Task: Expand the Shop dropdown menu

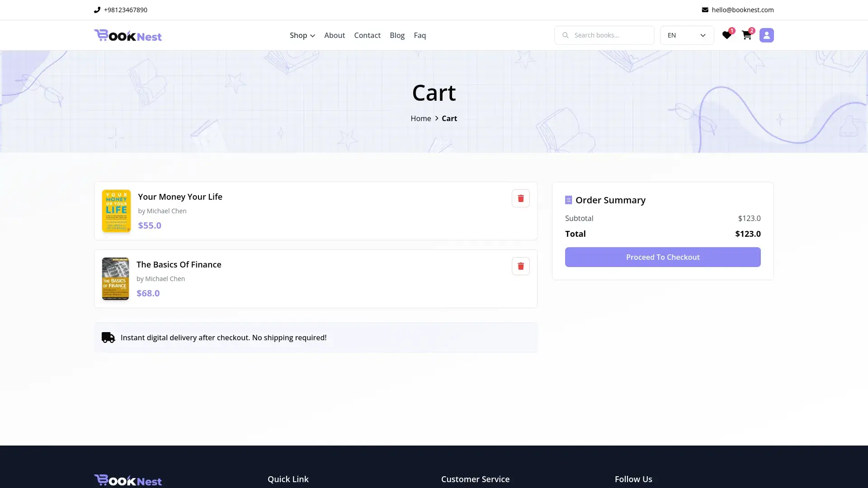Action: pyautogui.click(x=302, y=35)
